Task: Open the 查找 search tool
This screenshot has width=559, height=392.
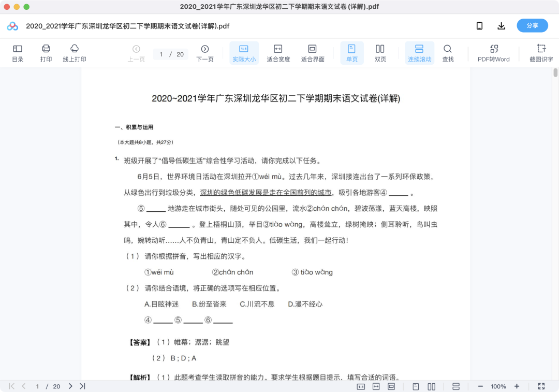Action: (x=448, y=53)
